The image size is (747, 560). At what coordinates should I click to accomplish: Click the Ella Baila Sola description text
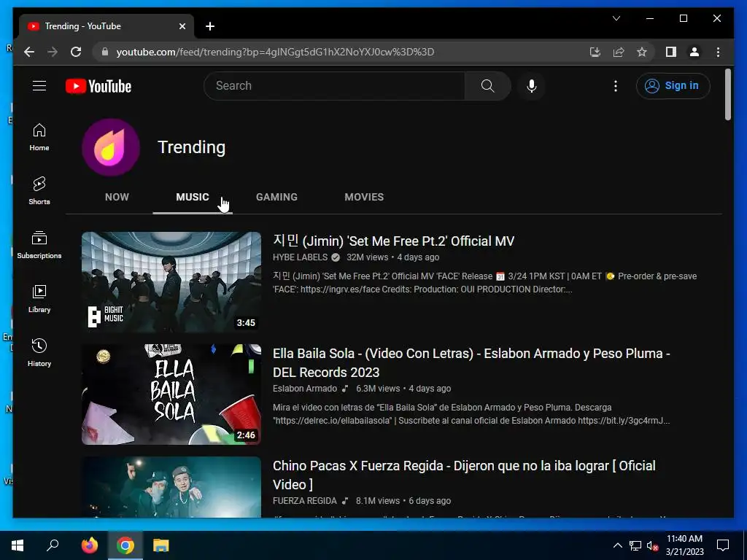(471, 414)
